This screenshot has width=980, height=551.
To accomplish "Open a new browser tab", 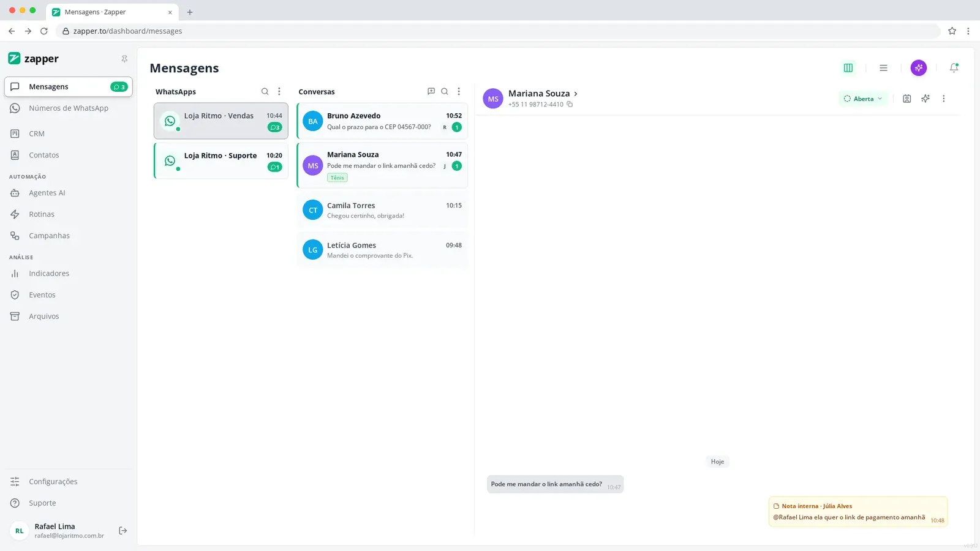I will tap(190, 12).
